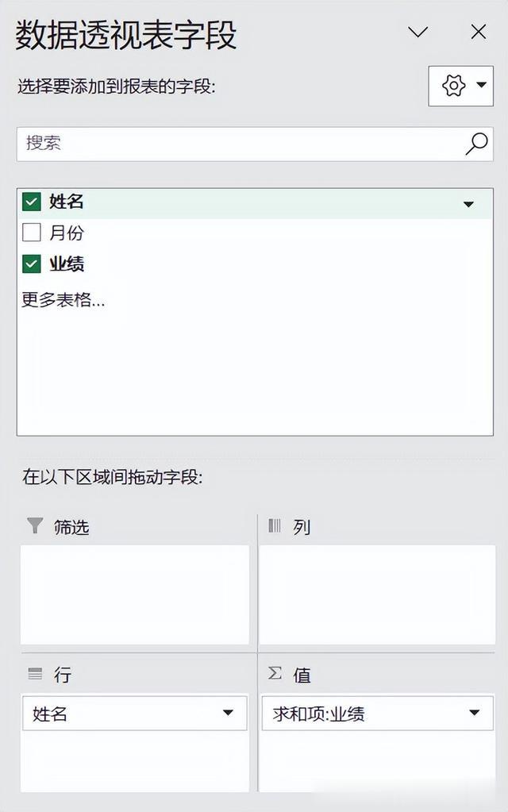Uncheck the 业绩 field checkbox
The width and height of the screenshot is (508, 812).
click(32, 264)
